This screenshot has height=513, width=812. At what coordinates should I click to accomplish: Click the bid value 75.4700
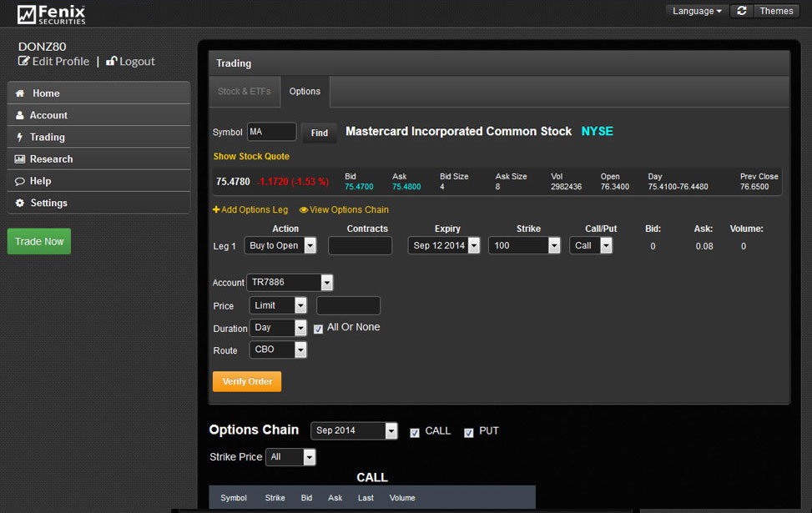359,187
